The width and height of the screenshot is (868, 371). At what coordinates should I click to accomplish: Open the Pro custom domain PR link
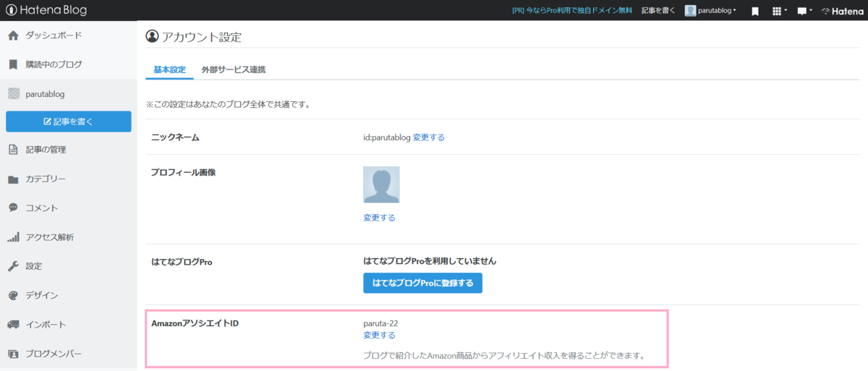click(x=571, y=11)
